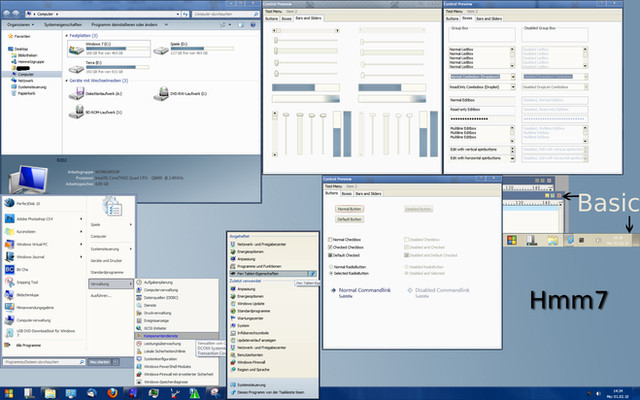This screenshot has width=640, height=400.
Task: Open Windows Journal in the Start menu
Action: click(x=42, y=257)
